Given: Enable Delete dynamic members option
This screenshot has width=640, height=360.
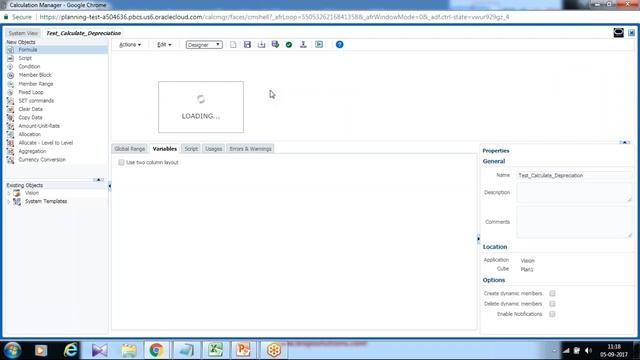Looking at the screenshot, I should [552, 304].
